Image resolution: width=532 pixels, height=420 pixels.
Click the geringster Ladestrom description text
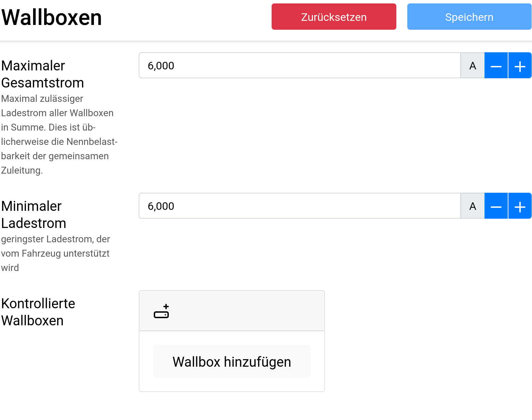[x=55, y=253]
